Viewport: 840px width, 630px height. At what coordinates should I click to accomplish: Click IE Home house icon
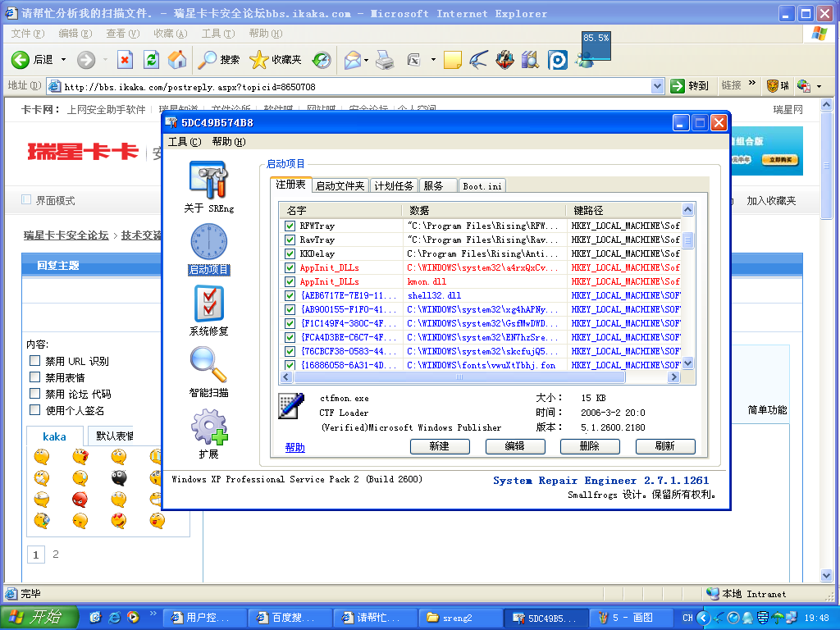click(x=177, y=59)
